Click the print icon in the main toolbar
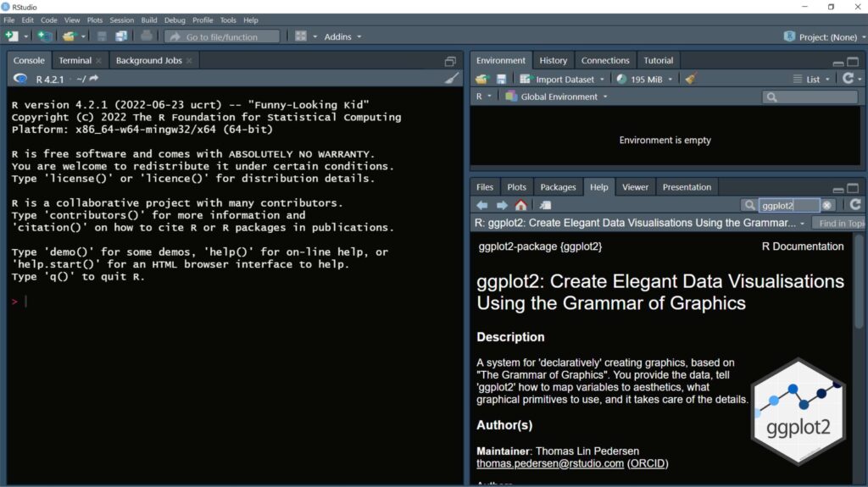The height and width of the screenshot is (487, 868). 146,36
